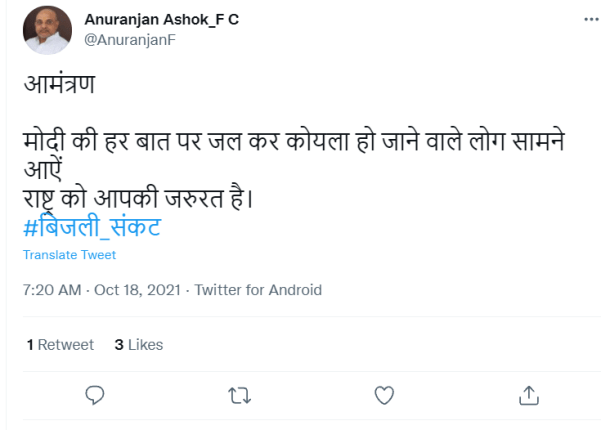This screenshot has height=430, width=610.
Task: Click Translate Tweet
Action: [x=69, y=255]
